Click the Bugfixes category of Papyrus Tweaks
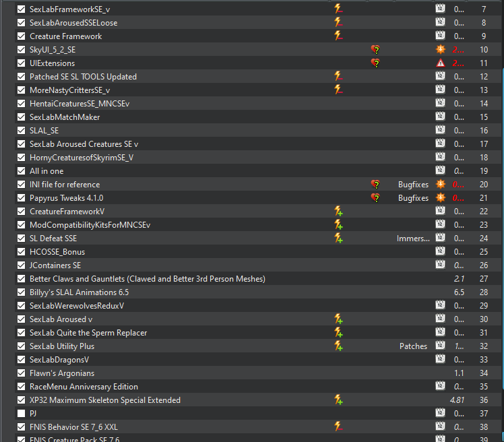504x442 pixels. (x=413, y=198)
